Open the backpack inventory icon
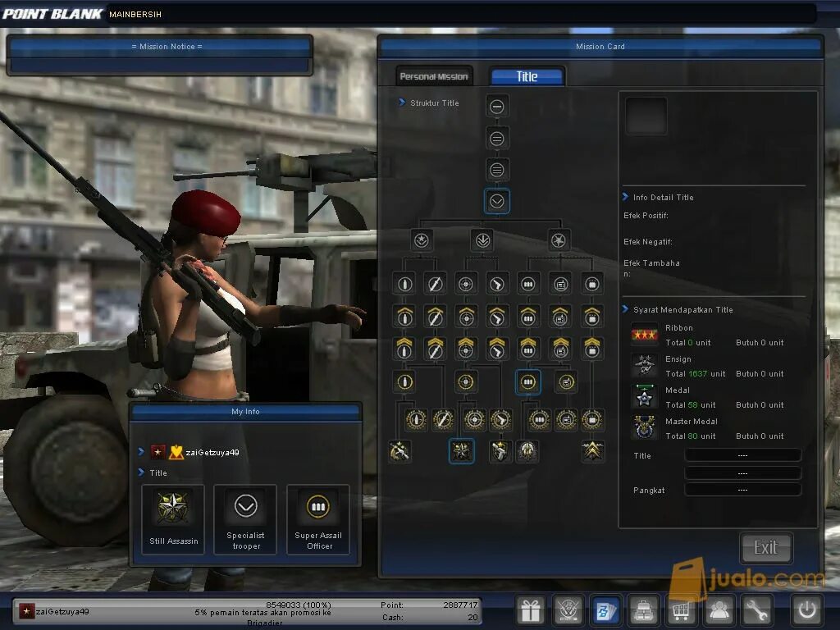 [x=643, y=610]
